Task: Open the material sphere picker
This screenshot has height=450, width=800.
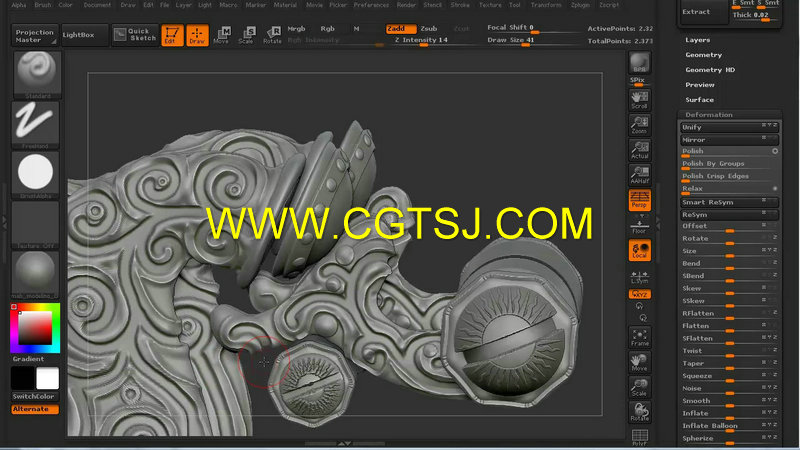Action: pyautogui.click(x=35, y=274)
